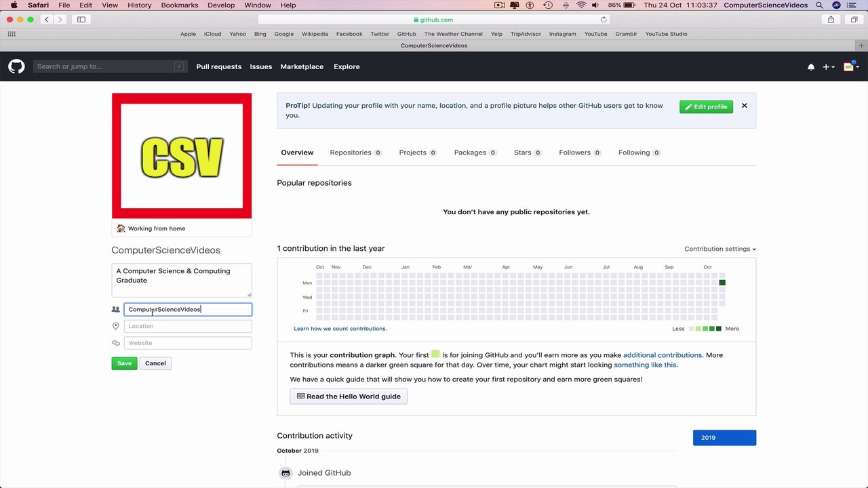Launch Siri from the menu bar
Image resolution: width=868 pixels, height=488 pixels.
(836, 5)
